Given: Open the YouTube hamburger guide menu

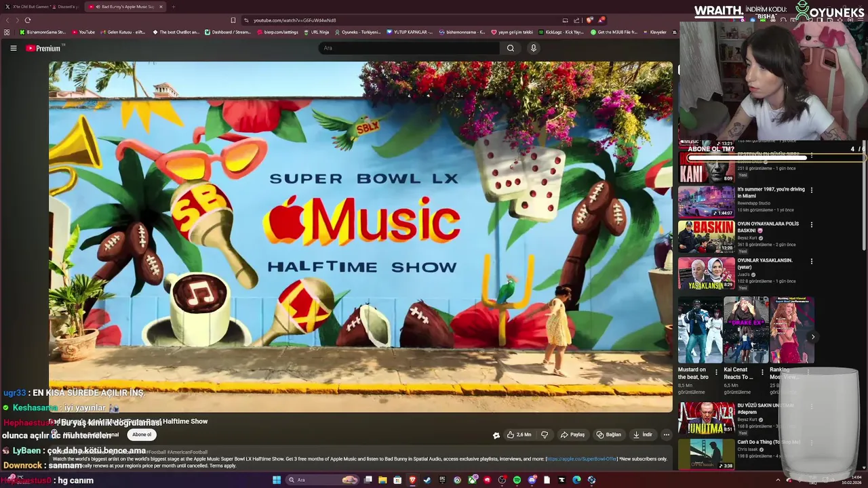Looking at the screenshot, I should point(13,48).
